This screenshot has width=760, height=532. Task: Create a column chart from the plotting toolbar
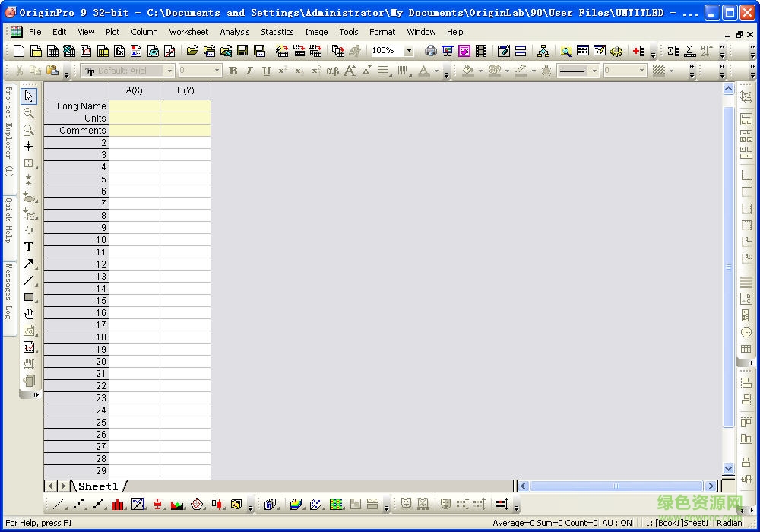[x=119, y=503]
